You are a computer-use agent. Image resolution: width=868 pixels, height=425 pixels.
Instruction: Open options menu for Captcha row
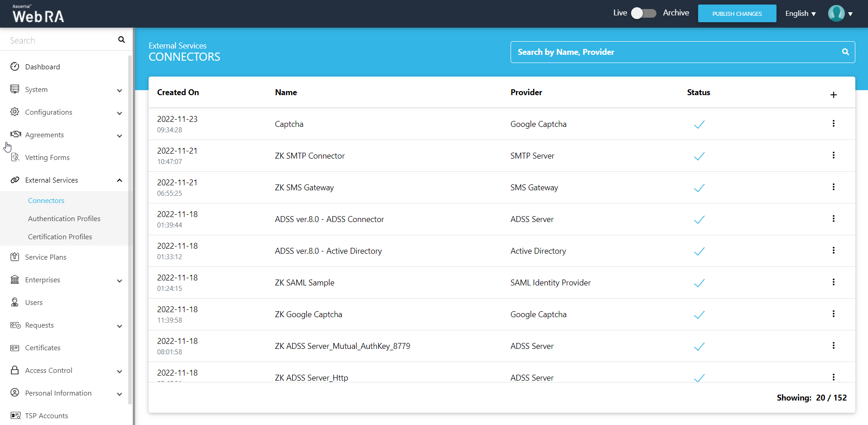(x=833, y=123)
